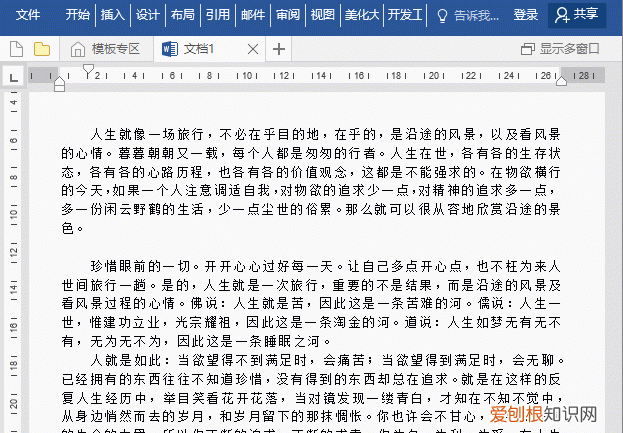Click the horizontal ruler at mark 14
The image size is (623, 433).
[x=321, y=75]
